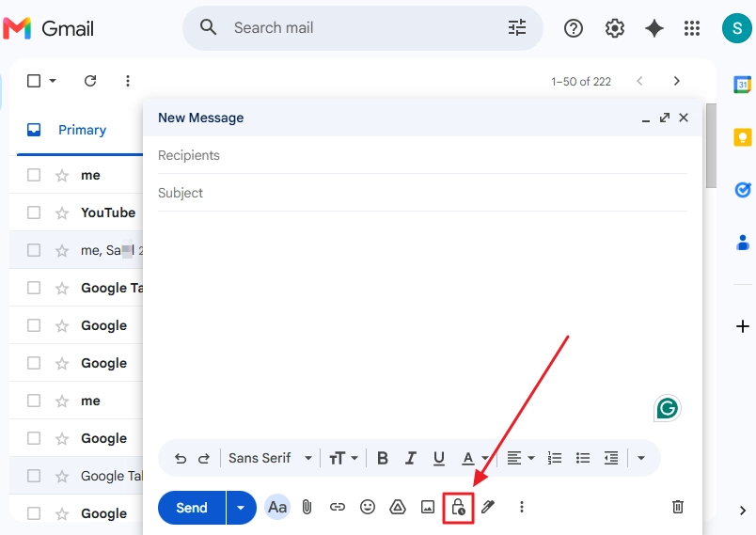Switch to the Primary tab
This screenshot has height=535, width=756.
coord(79,130)
